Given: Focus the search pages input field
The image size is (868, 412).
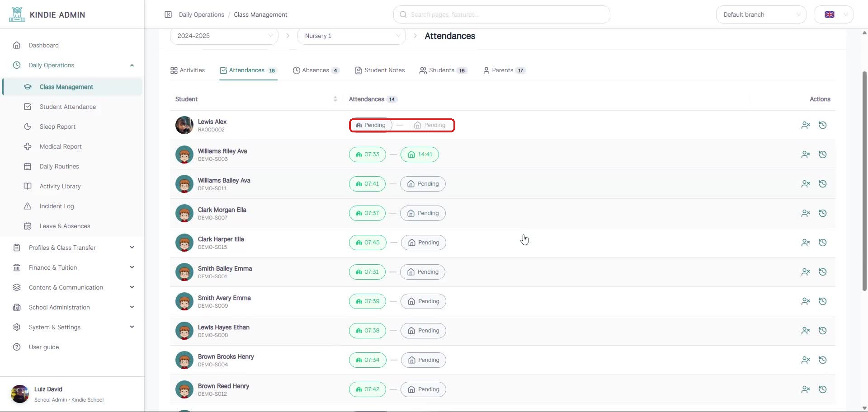Looking at the screenshot, I should (502, 14).
